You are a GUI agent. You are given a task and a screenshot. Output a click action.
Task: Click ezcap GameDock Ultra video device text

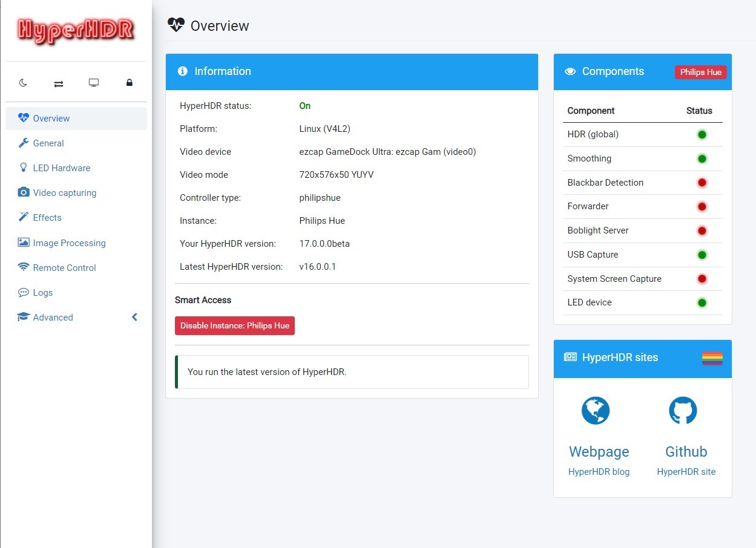388,152
